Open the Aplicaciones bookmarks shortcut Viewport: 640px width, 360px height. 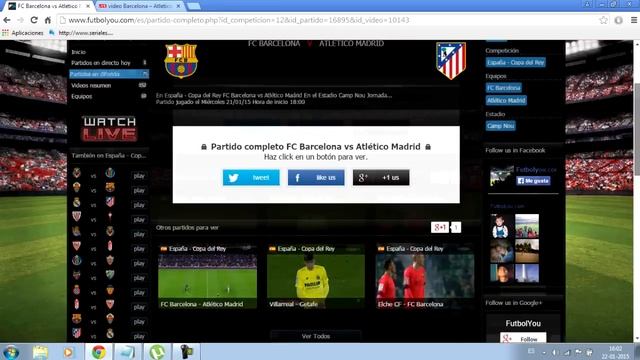click(x=23, y=33)
